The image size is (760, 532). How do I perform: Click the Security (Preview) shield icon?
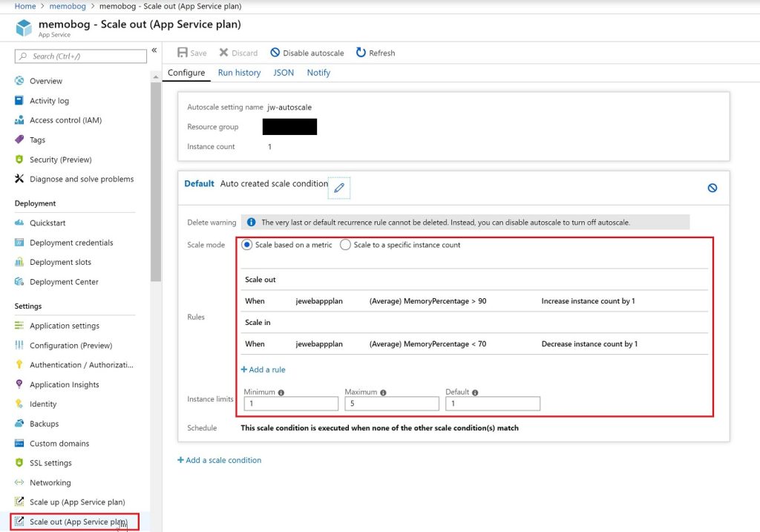point(19,159)
